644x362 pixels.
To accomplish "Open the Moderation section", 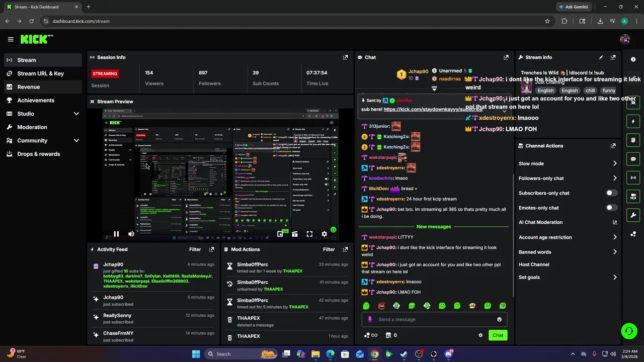I will coord(43,127).
